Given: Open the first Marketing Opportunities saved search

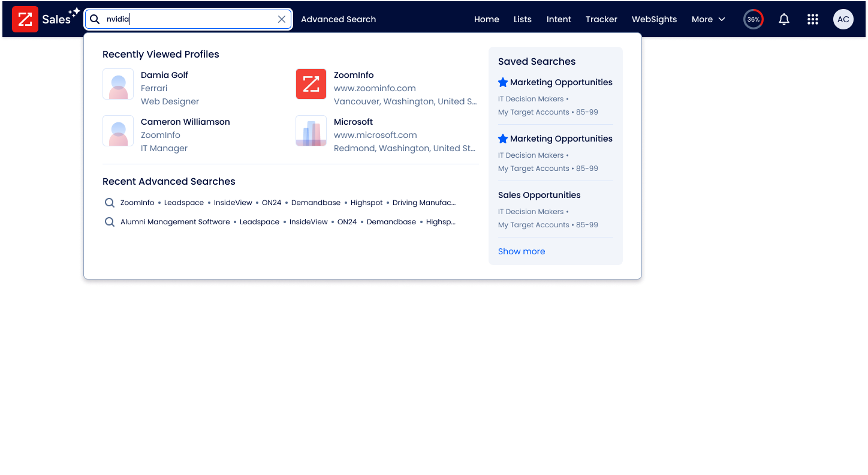Looking at the screenshot, I should click(561, 82).
